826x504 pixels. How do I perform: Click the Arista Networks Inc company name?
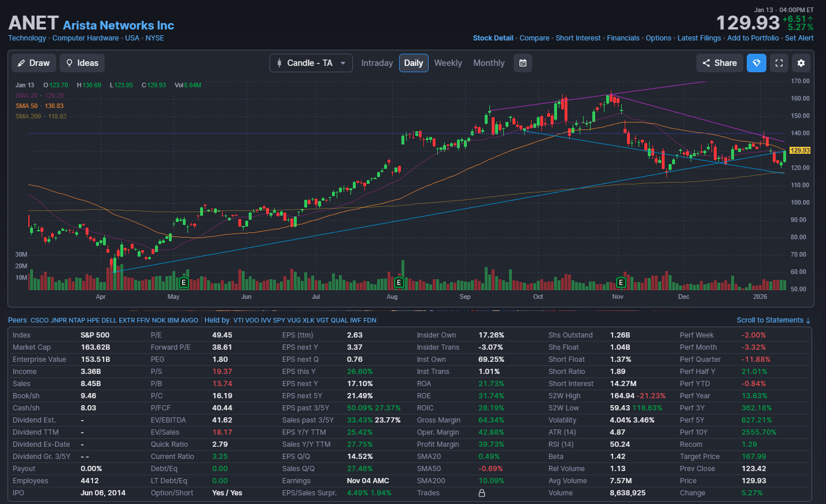[x=119, y=25]
